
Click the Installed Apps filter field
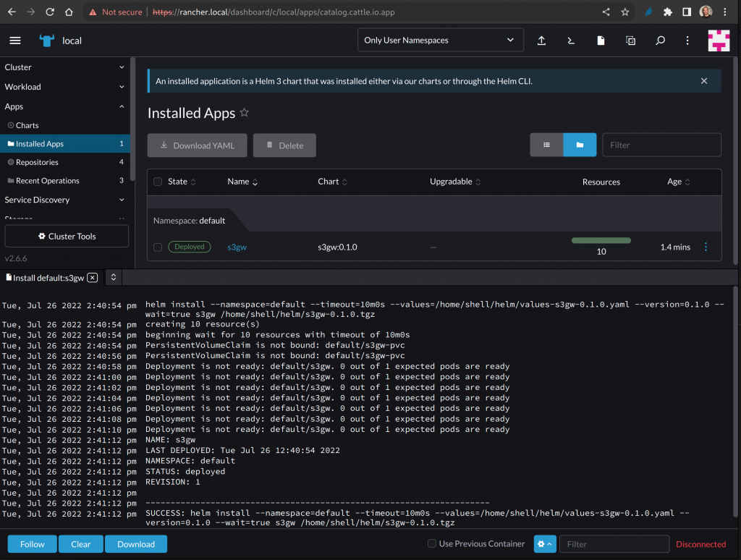661,145
